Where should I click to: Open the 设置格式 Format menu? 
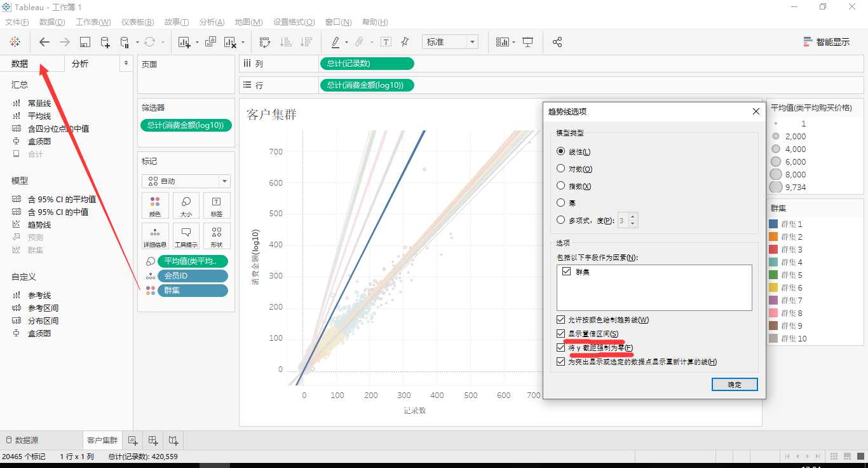(294, 22)
